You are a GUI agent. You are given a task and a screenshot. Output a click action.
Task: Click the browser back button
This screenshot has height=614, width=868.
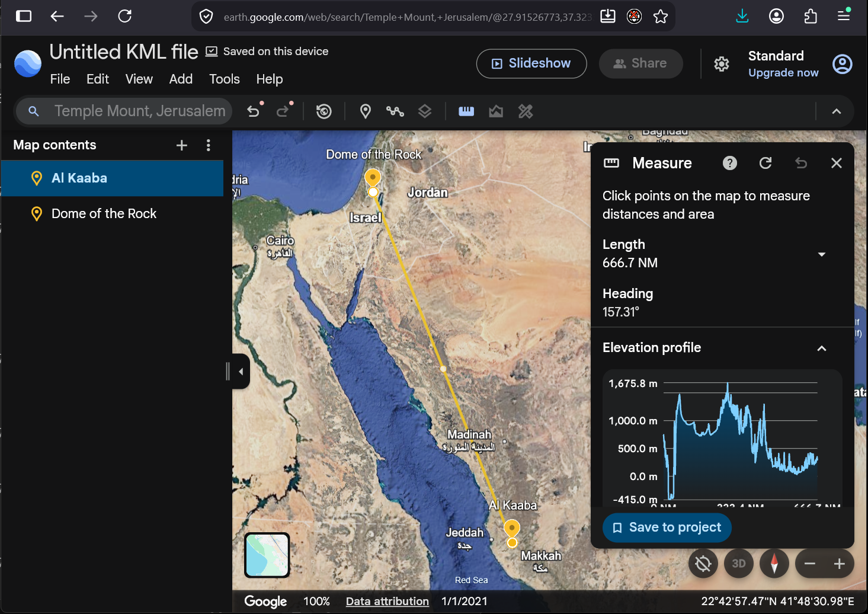coord(57,16)
